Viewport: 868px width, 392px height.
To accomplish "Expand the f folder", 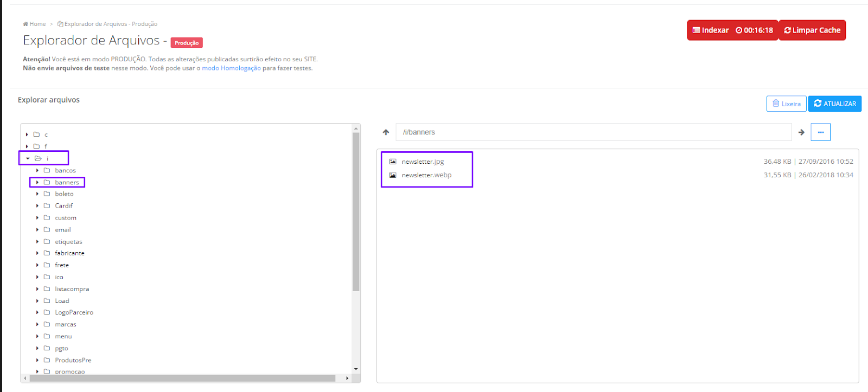I will coord(27,146).
